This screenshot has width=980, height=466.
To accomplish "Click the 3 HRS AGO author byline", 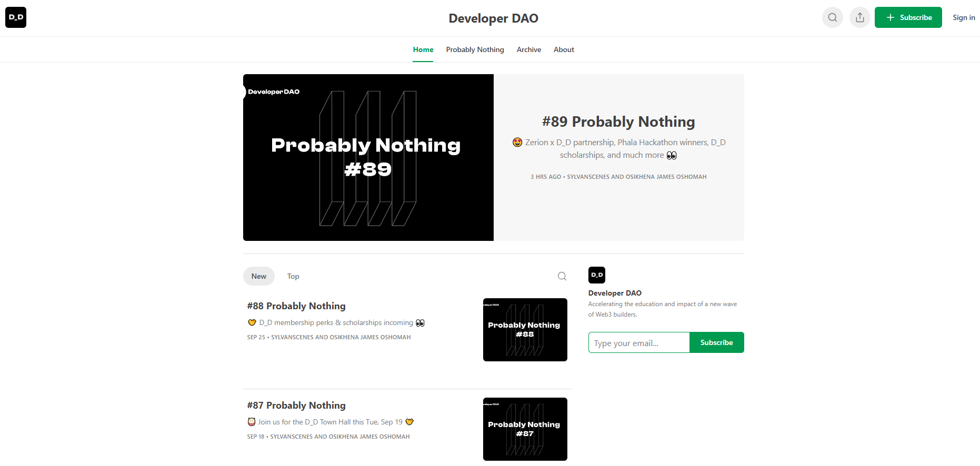I will point(618,177).
